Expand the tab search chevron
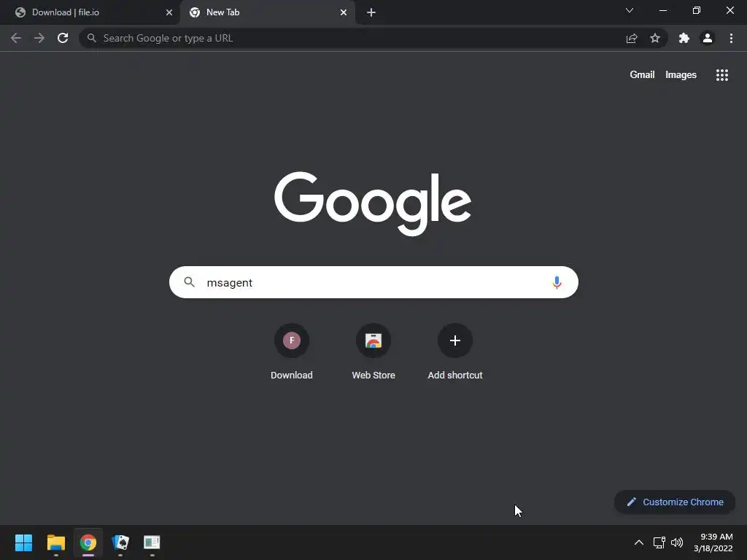The image size is (747, 560). pos(630,10)
